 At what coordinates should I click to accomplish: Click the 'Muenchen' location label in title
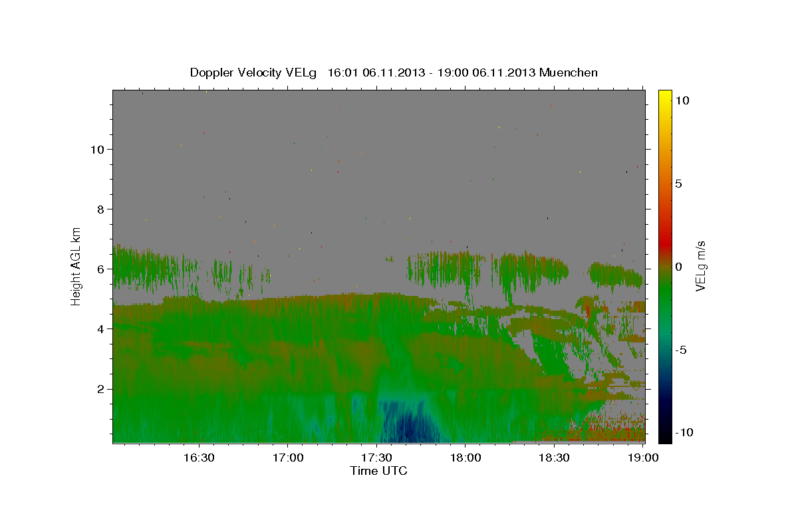(569, 72)
